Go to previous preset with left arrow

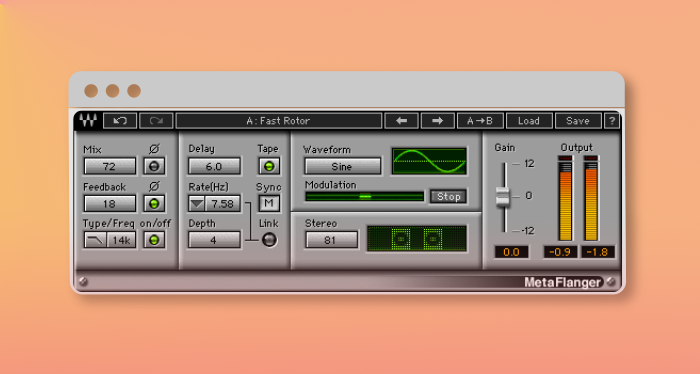pyautogui.click(x=401, y=121)
